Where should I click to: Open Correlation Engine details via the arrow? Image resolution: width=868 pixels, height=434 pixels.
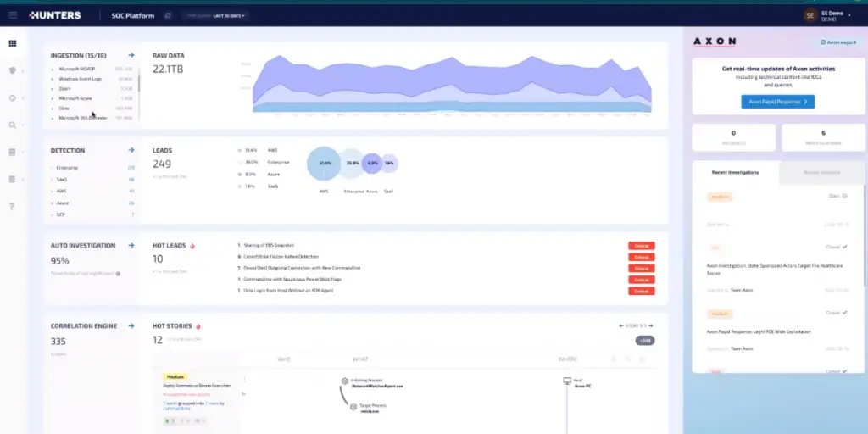point(131,326)
